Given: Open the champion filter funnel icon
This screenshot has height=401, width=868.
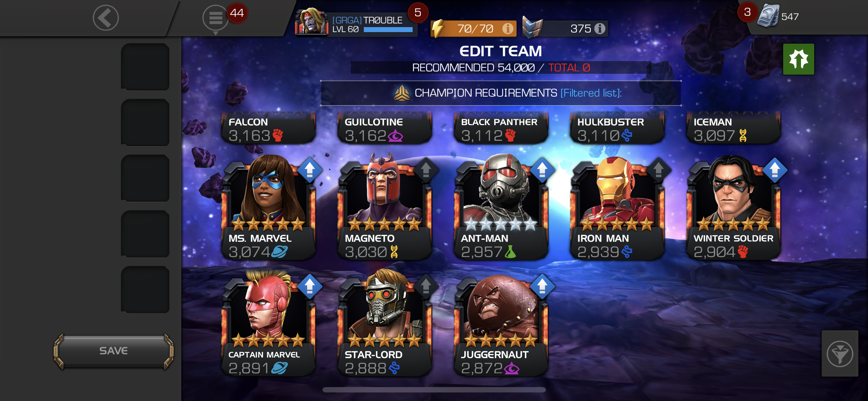Looking at the screenshot, I should coord(840,354).
